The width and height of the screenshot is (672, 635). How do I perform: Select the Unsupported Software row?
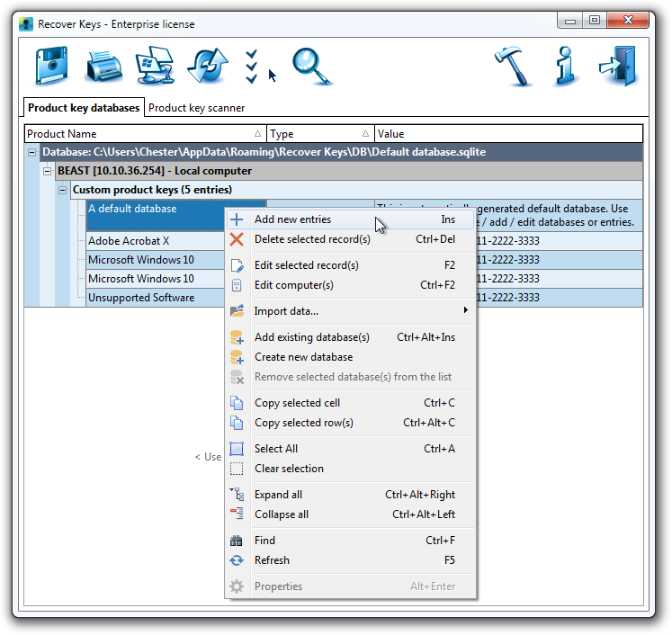[x=155, y=298]
